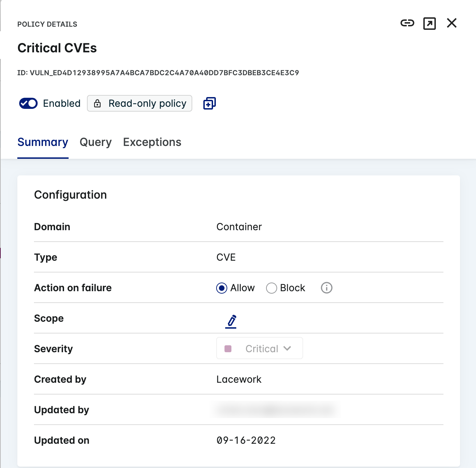Click the Critical CVEs policy title
The image size is (476, 468).
pyautogui.click(x=57, y=48)
